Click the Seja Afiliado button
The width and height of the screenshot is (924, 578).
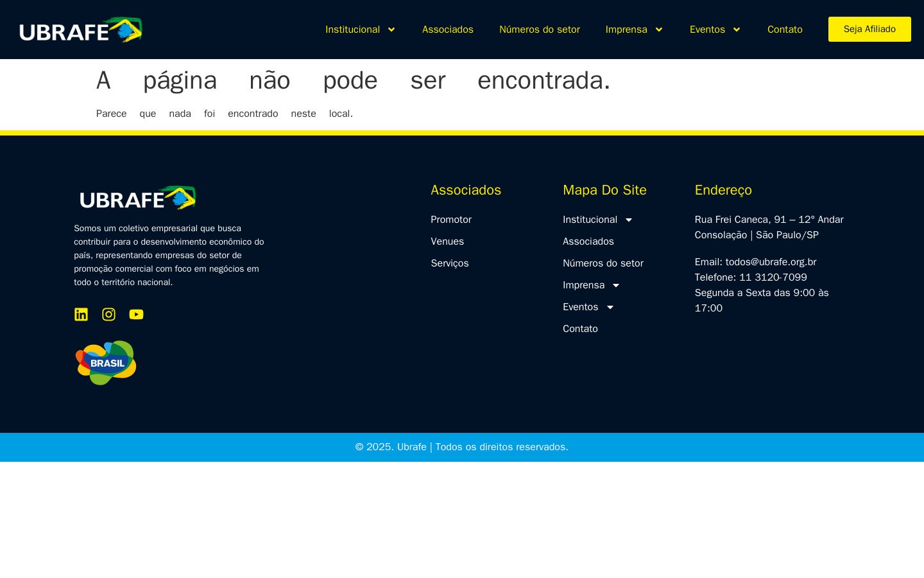(x=869, y=29)
